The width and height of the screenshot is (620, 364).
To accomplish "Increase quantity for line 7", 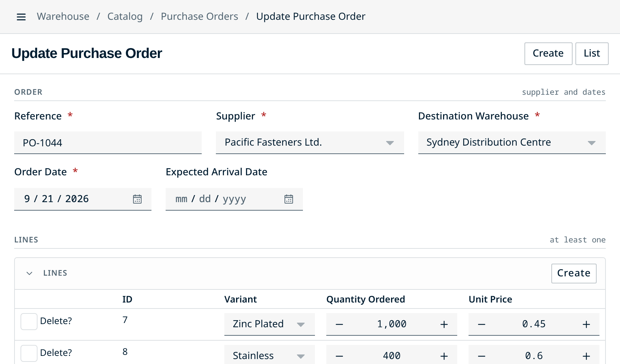I will coord(444,324).
